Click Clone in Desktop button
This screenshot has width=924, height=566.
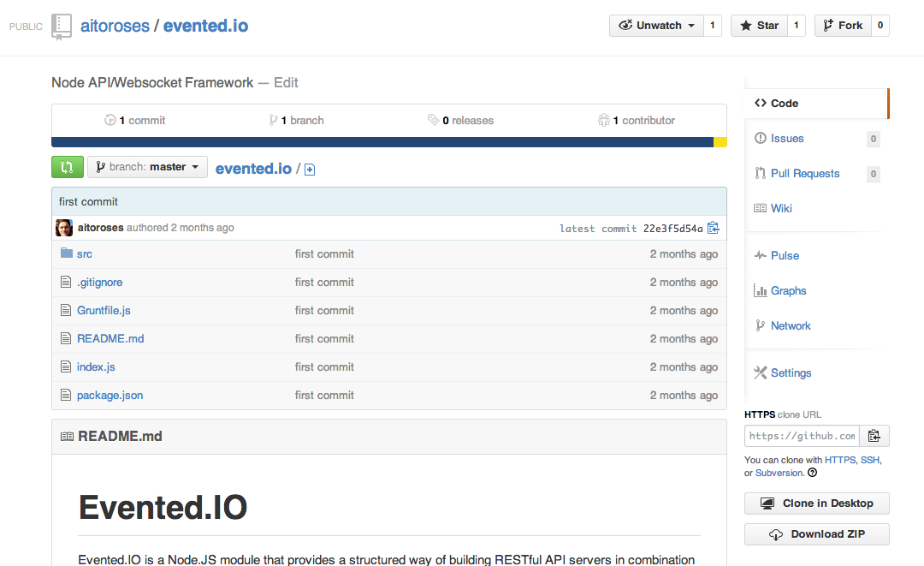click(817, 503)
